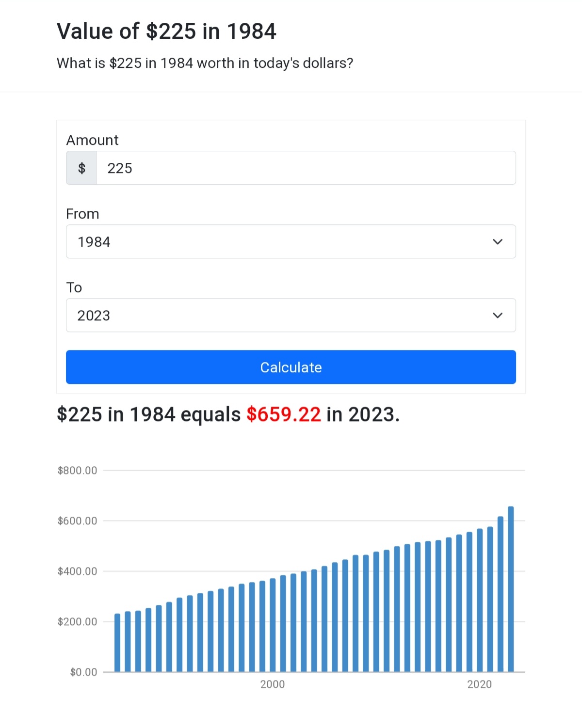Click the $400.00 y-axis label
The image size is (582, 728).
(x=77, y=571)
